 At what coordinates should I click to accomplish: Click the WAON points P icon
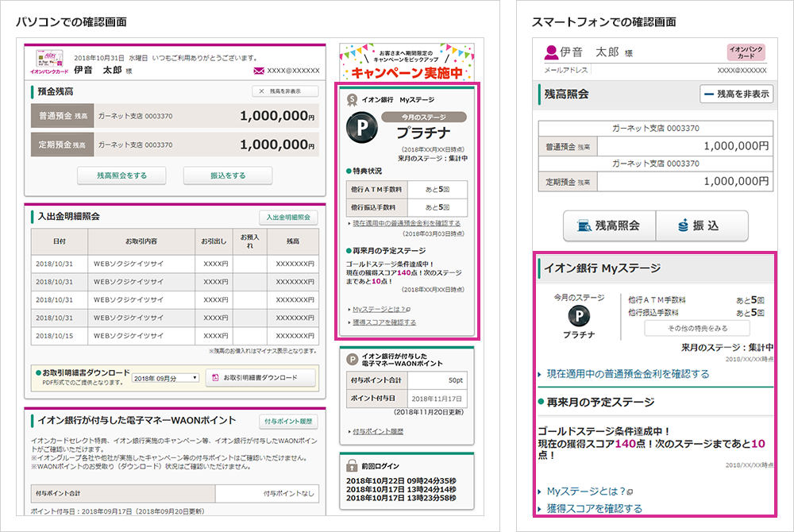(x=352, y=360)
